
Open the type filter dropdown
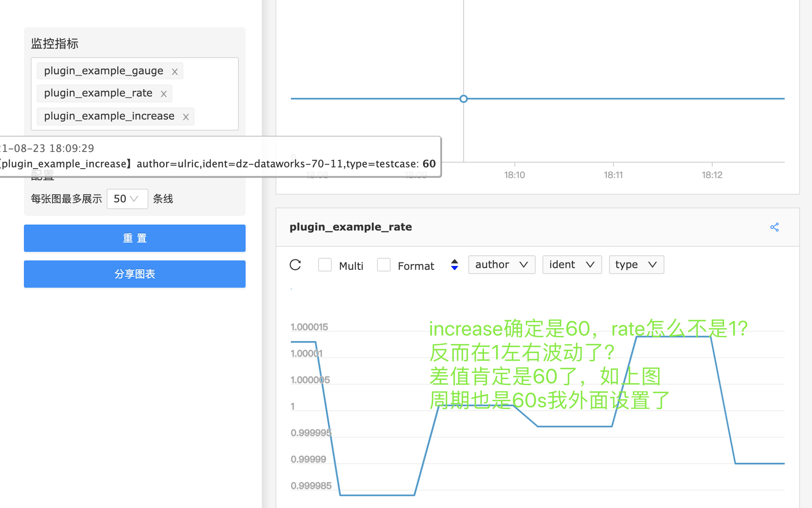click(x=636, y=265)
